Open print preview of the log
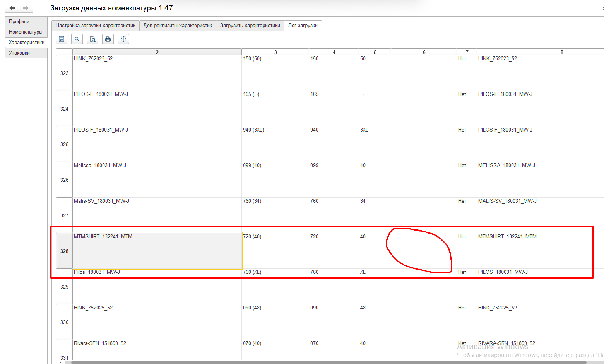The width and height of the screenshot is (604, 364). click(92, 39)
